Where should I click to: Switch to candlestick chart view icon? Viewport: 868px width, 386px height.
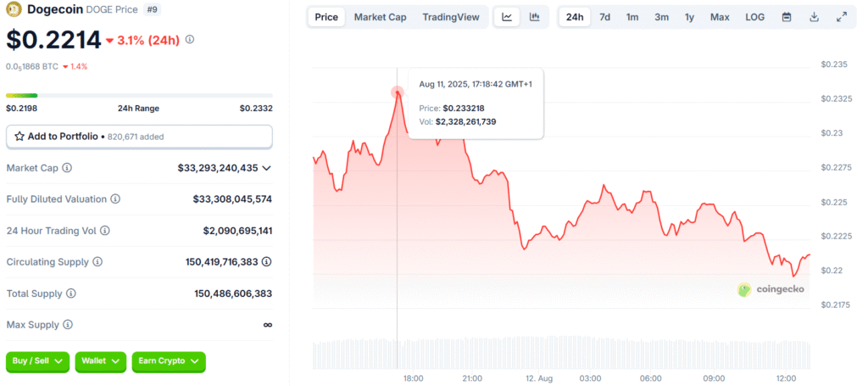tap(534, 17)
